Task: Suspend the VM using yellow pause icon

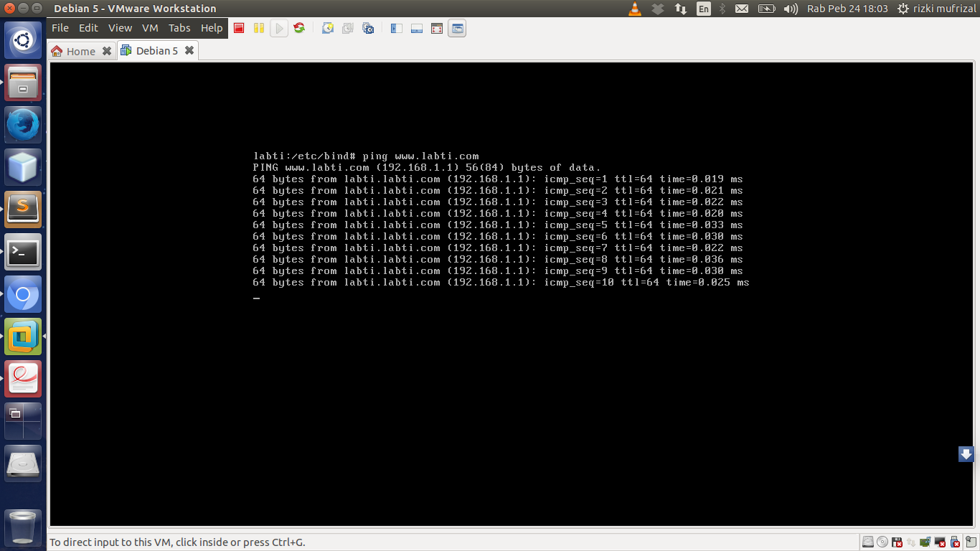Action: coord(259,28)
